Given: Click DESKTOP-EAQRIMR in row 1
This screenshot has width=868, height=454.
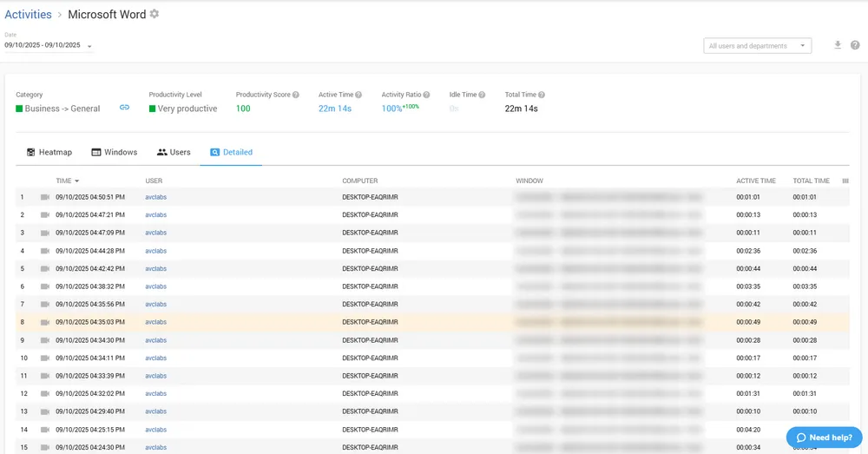Looking at the screenshot, I should (x=370, y=197).
